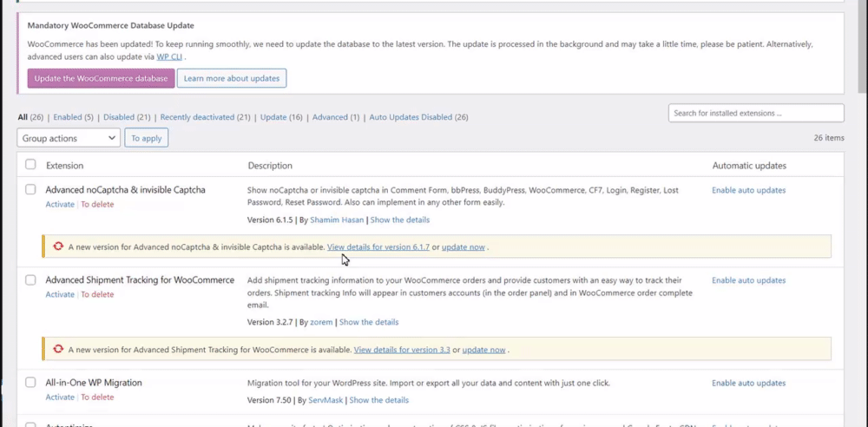Click To delete under All-in-One WP Migration

97,397
